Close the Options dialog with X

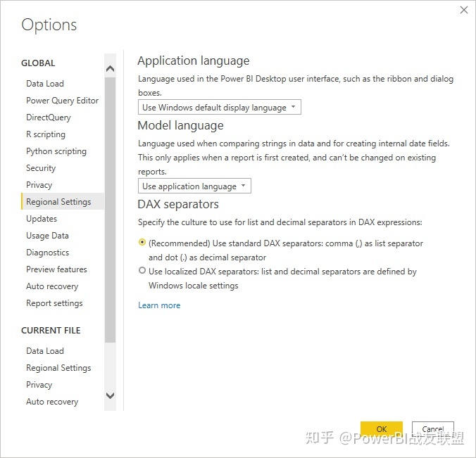point(463,10)
